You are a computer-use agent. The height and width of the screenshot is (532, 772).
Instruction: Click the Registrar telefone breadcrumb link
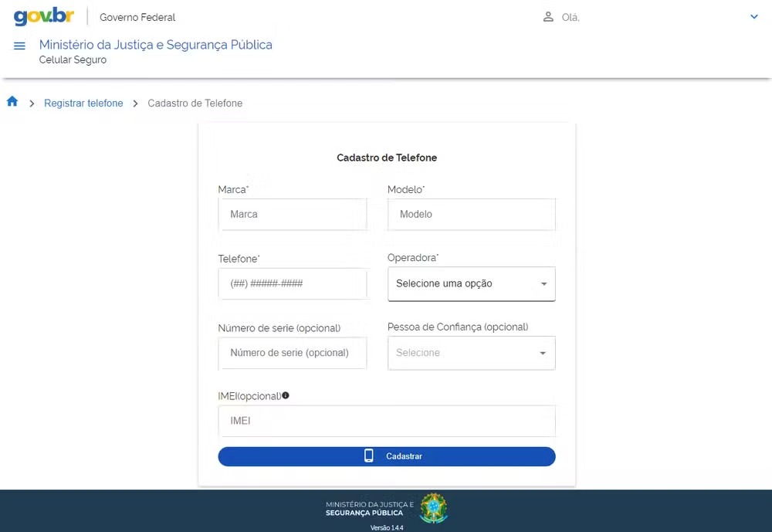pyautogui.click(x=83, y=103)
